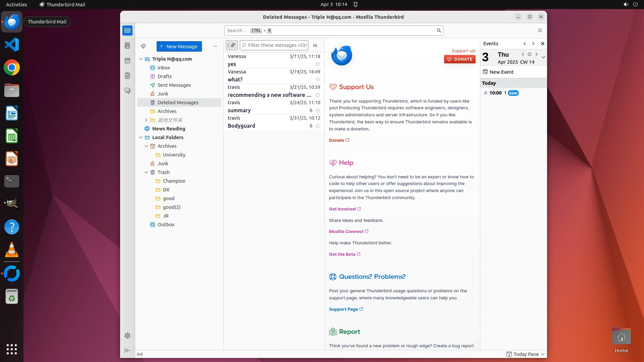This screenshot has width=644, height=362.
Task: Click the New Message button
Action: pos(179,46)
